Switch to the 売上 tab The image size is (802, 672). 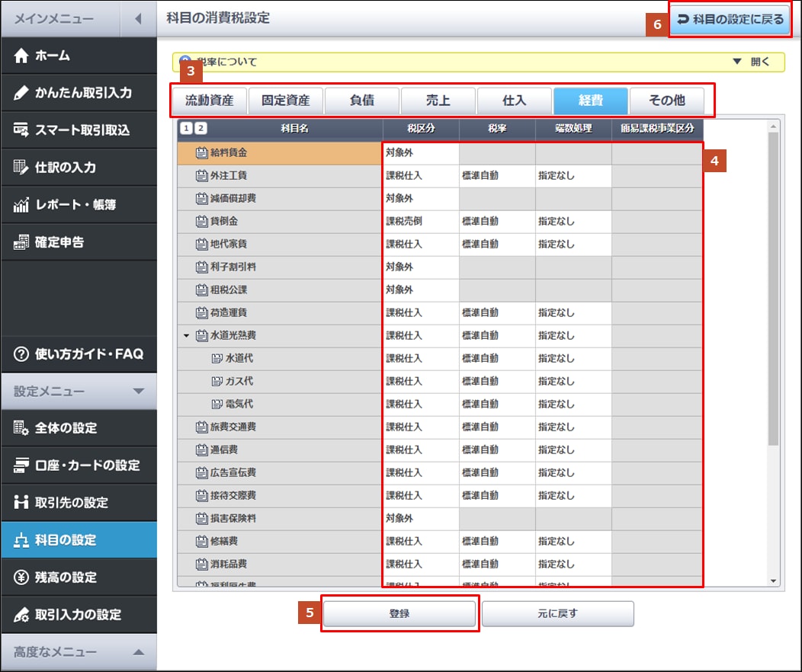(438, 101)
